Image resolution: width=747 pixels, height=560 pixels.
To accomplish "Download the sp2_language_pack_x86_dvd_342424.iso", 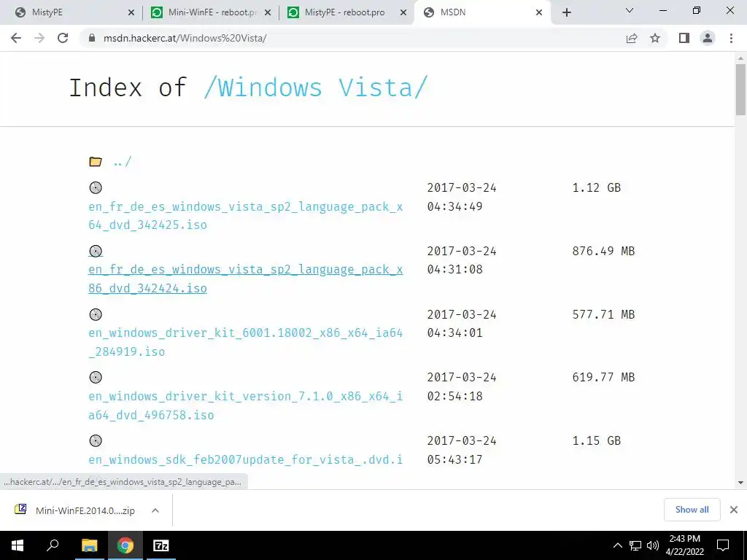I will [x=245, y=279].
